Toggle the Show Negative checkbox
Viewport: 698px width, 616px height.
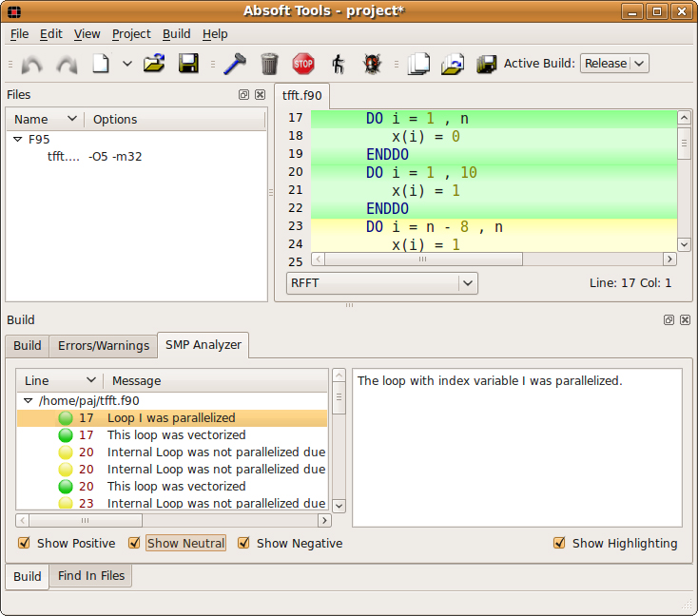point(243,543)
